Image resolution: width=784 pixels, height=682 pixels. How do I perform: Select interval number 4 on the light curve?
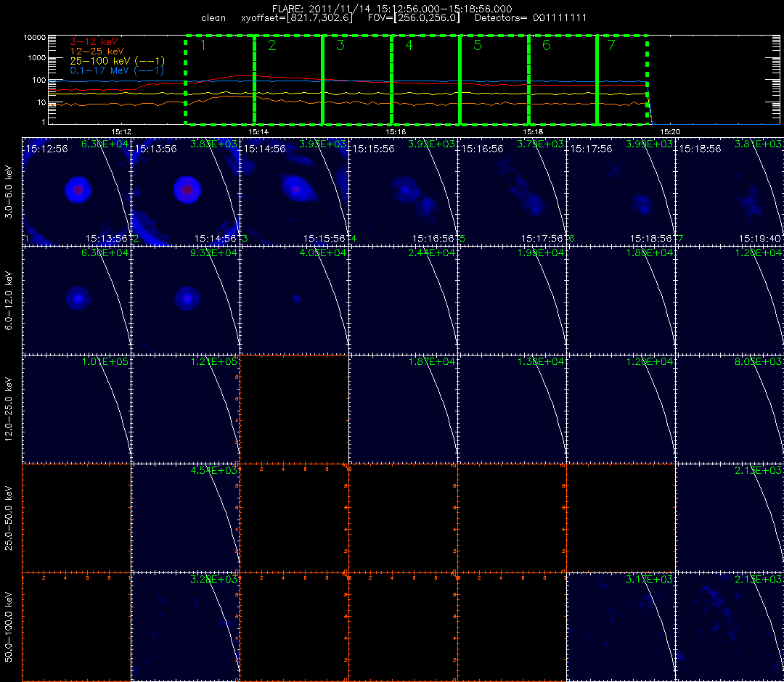(409, 46)
